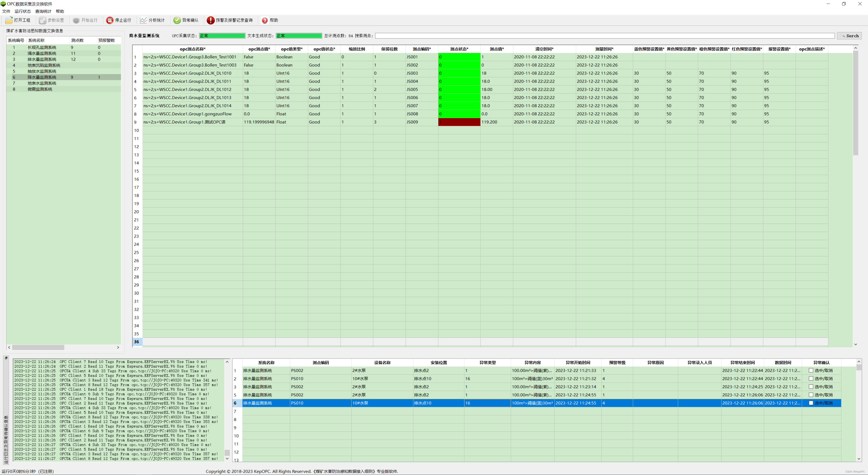
Task: Click the main table scroll down arrow
Action: coord(856,344)
